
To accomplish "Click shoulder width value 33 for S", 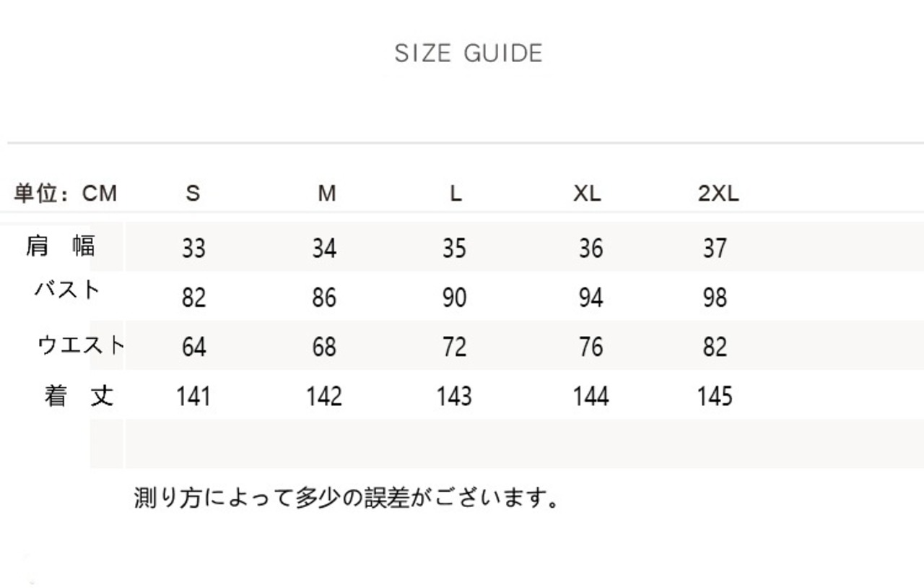I will (193, 248).
